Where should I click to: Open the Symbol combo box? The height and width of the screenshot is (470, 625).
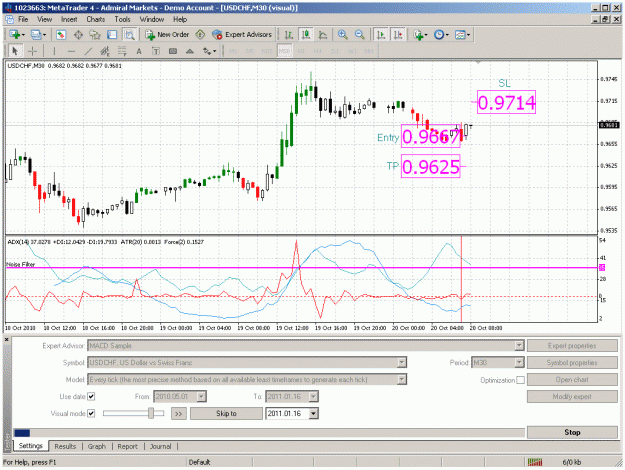coord(247,363)
